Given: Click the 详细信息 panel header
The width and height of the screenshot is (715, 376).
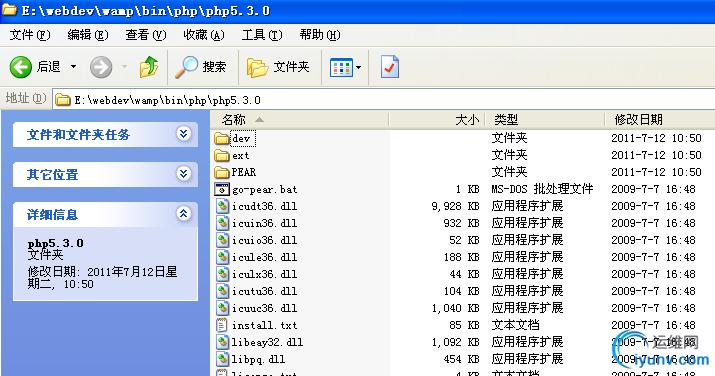Looking at the screenshot, I should (x=105, y=214).
